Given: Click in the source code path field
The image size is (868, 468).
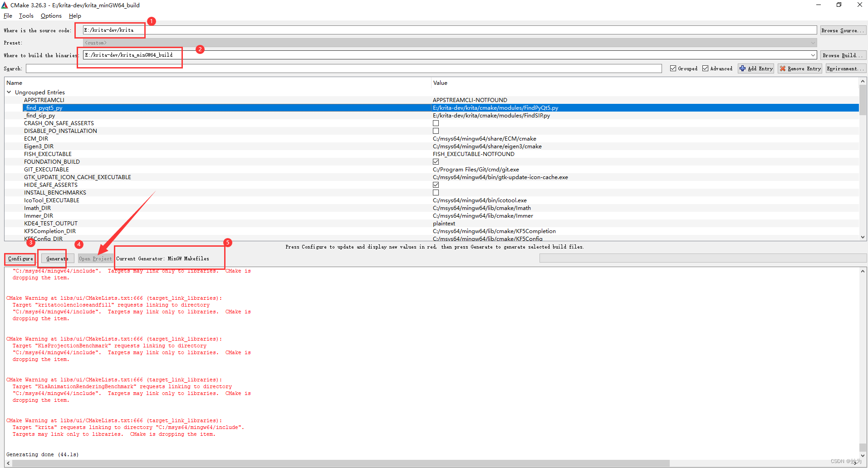Looking at the screenshot, I should (450, 30).
